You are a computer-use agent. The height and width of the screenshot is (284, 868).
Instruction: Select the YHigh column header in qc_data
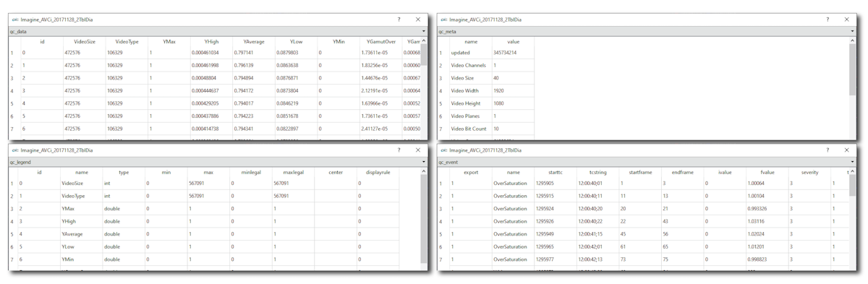pyautogui.click(x=211, y=42)
